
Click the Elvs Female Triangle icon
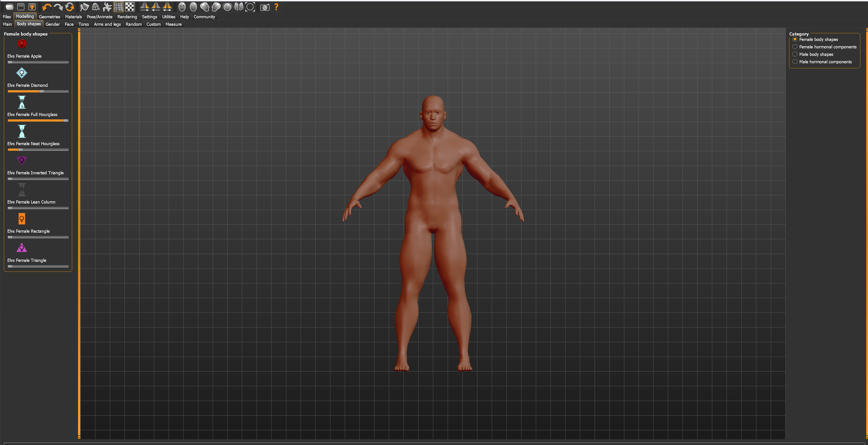pyautogui.click(x=22, y=248)
